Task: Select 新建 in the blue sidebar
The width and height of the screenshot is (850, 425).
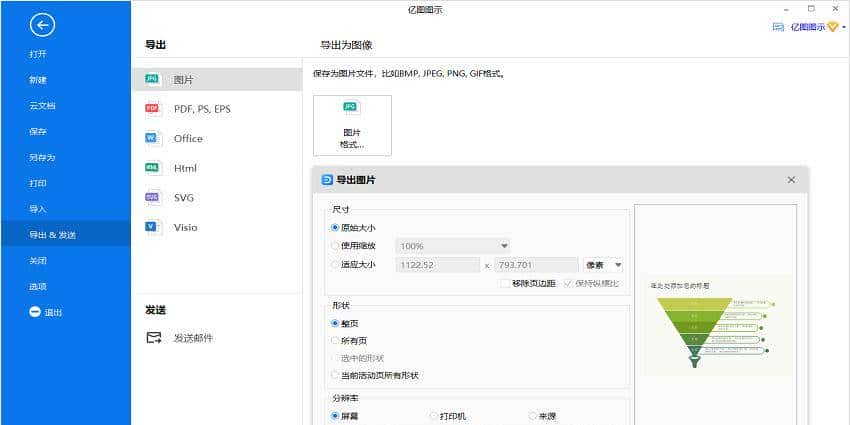Action: [38, 80]
